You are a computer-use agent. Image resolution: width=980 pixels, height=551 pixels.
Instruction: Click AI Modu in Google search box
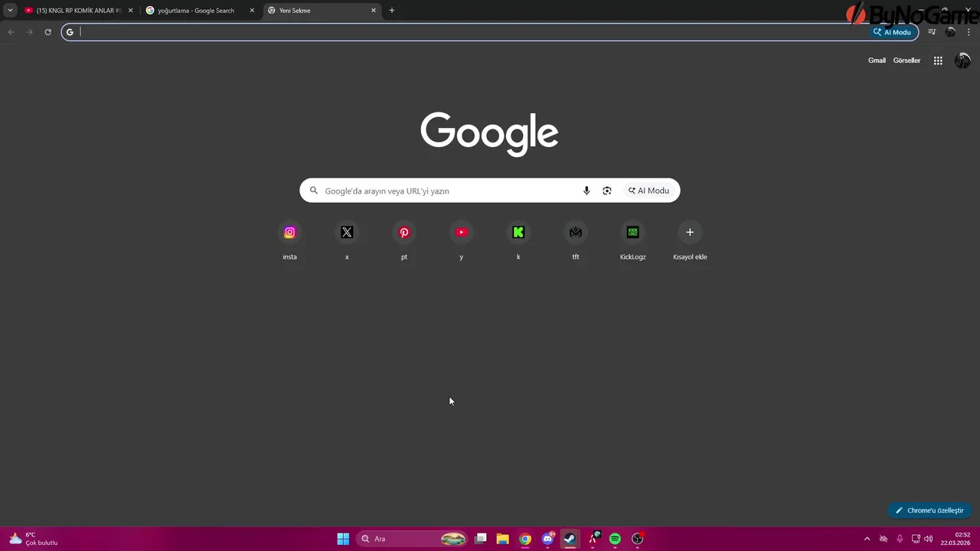pyautogui.click(x=649, y=191)
